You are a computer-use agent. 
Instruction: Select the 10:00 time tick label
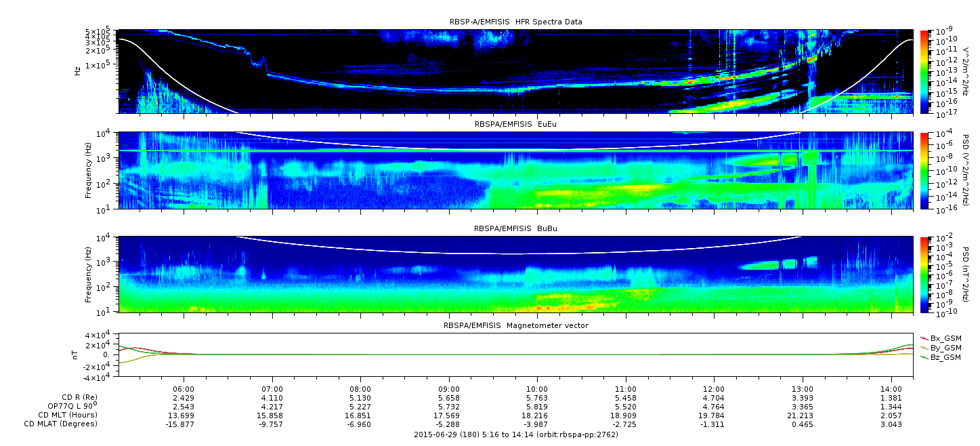tap(537, 390)
